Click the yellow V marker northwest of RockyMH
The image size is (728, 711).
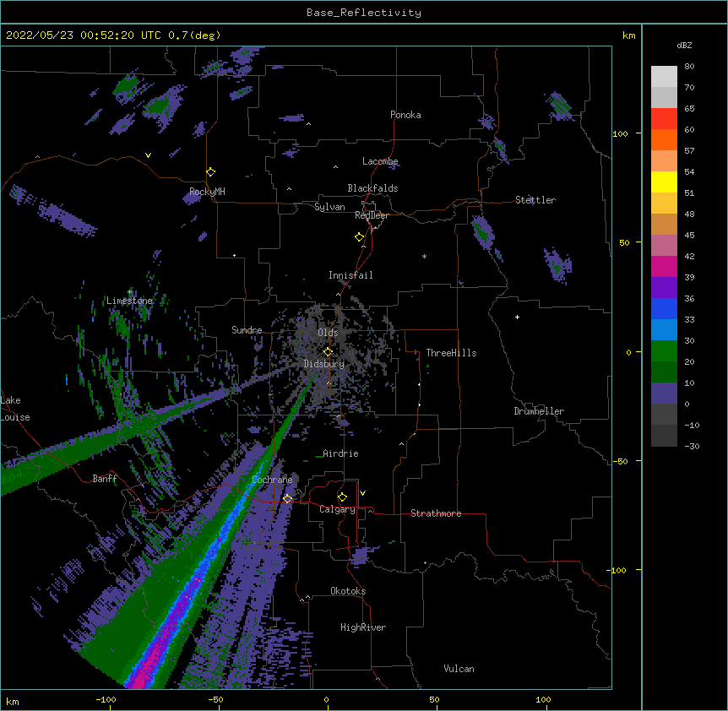(x=148, y=155)
